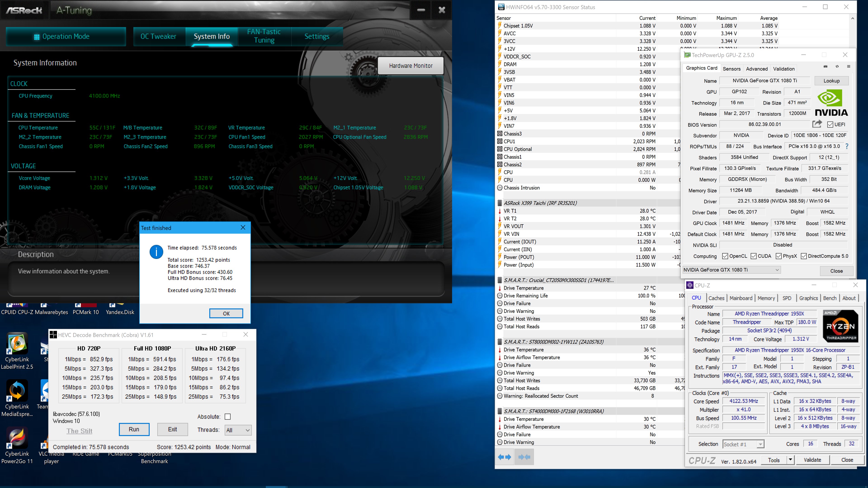Click the GPU-Z refresh icon
The width and height of the screenshot is (868, 488).
click(837, 66)
